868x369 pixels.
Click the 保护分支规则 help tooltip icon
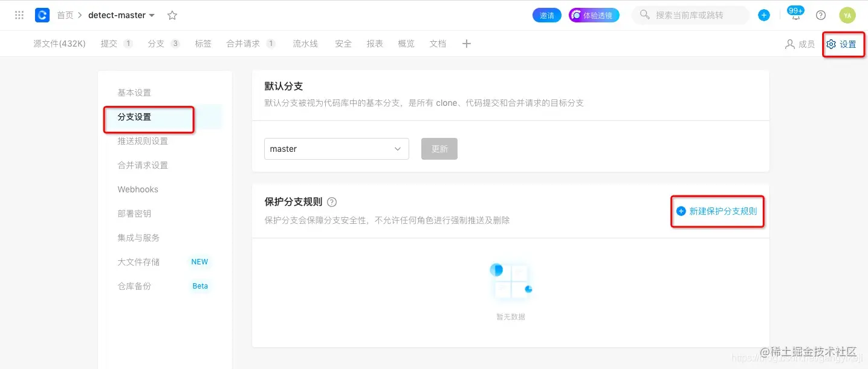tap(331, 202)
